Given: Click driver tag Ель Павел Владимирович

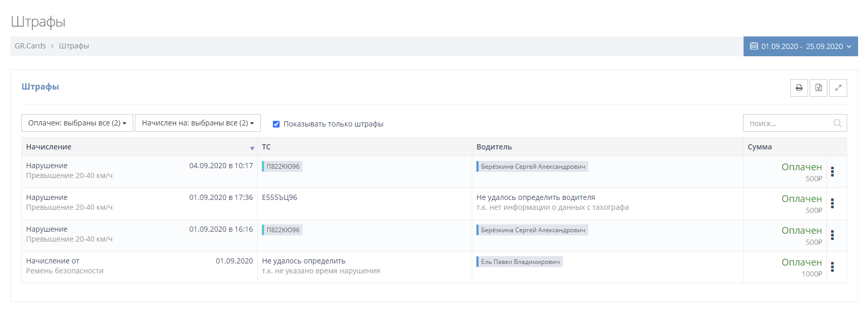Looking at the screenshot, I should pyautogui.click(x=520, y=262).
